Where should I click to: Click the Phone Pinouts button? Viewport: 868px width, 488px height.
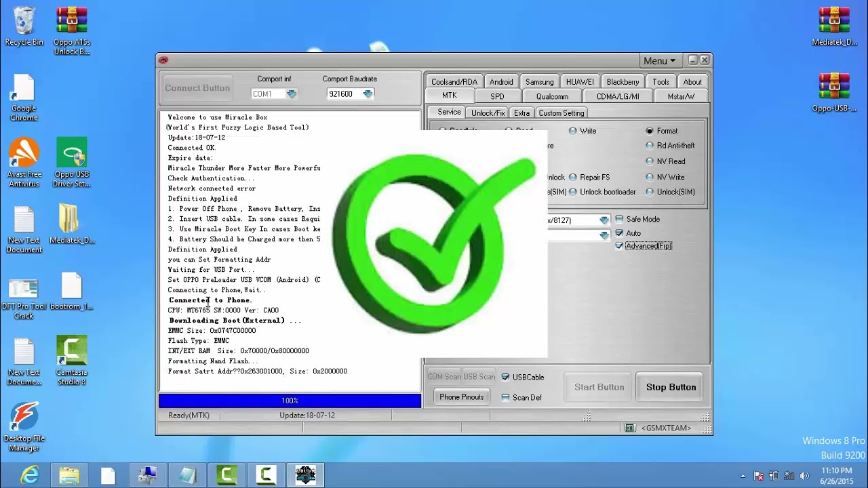pyautogui.click(x=461, y=397)
